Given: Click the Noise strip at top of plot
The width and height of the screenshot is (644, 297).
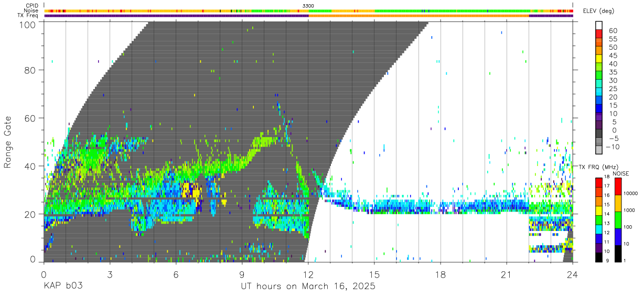Looking at the screenshot, I should pos(309,10).
